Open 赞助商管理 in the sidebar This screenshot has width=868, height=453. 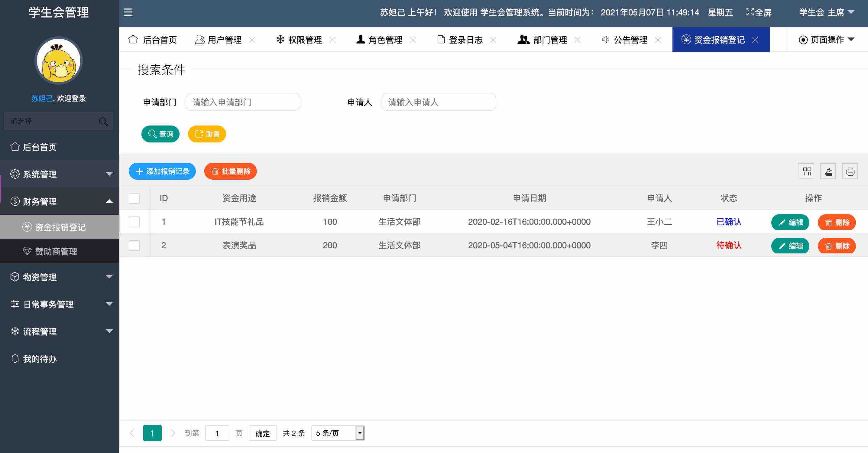tap(56, 251)
